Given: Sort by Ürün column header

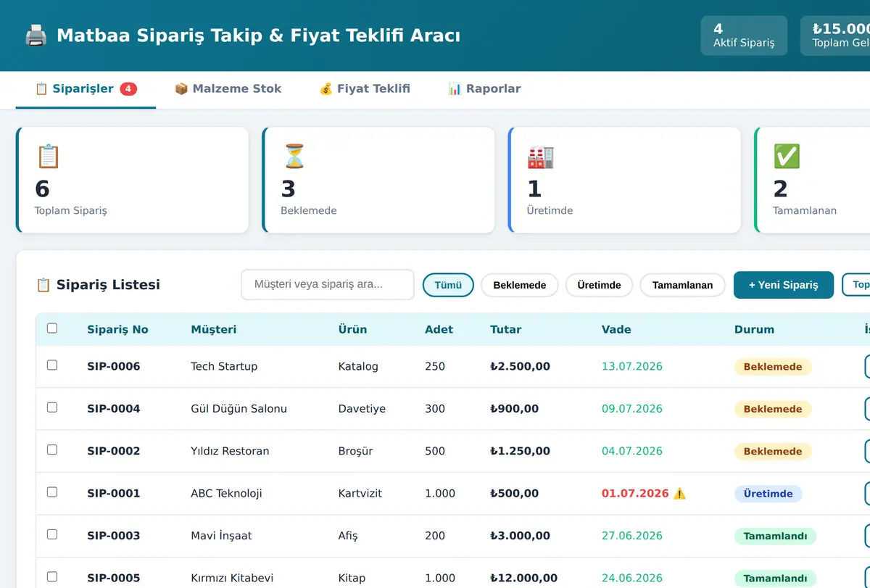Looking at the screenshot, I should click(x=352, y=329).
